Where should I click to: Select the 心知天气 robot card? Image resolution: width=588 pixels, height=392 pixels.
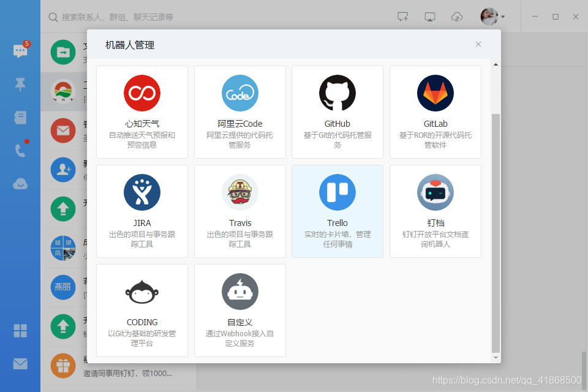pyautogui.click(x=142, y=112)
